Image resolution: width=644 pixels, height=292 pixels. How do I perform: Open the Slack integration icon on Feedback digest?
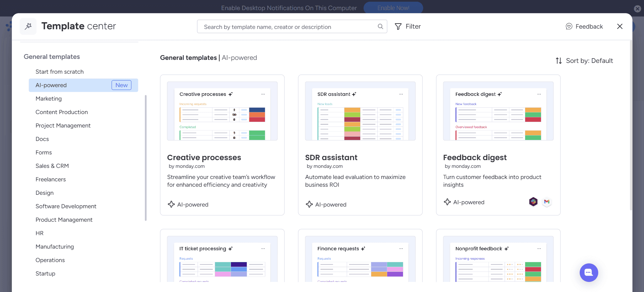pos(533,202)
